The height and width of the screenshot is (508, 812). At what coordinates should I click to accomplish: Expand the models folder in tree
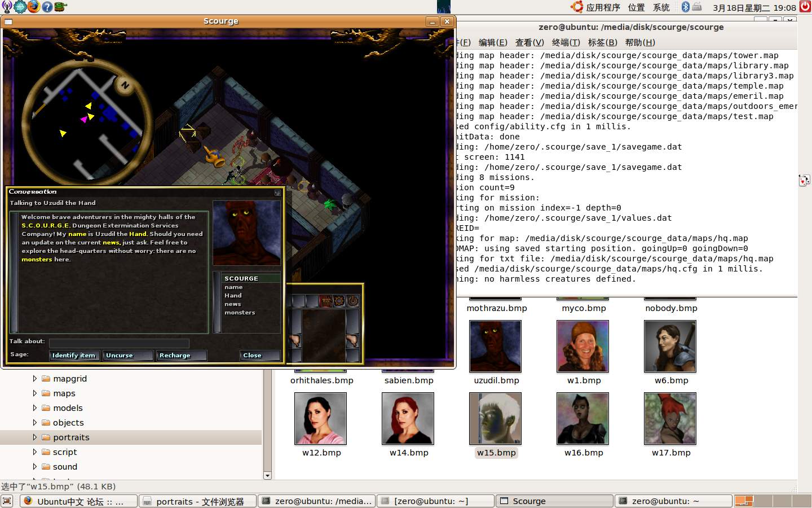[34, 408]
